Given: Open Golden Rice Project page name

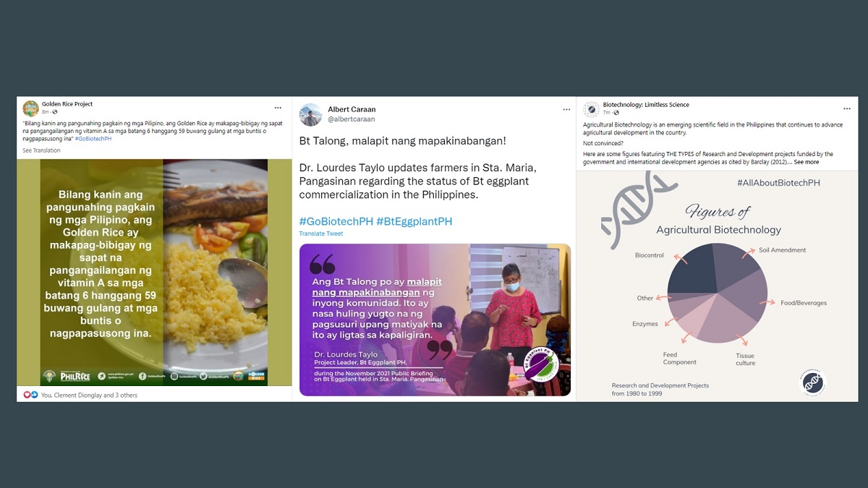Looking at the screenshot, I should pos(67,104).
